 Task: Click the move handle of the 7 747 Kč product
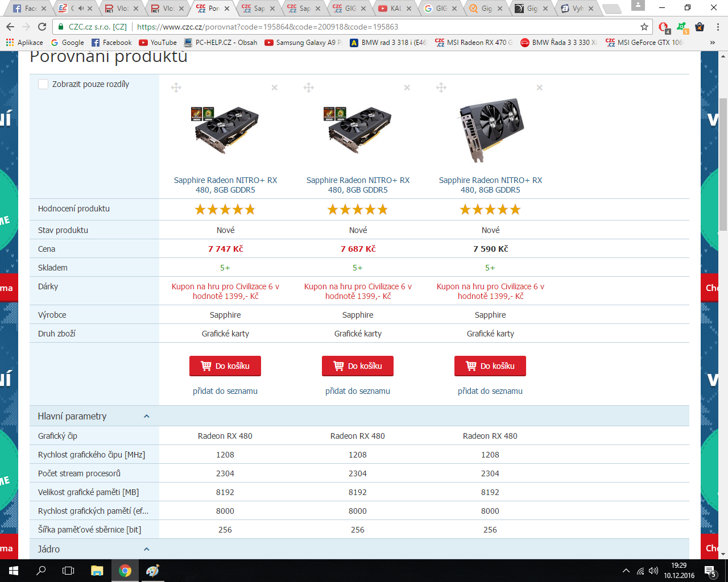[176, 88]
